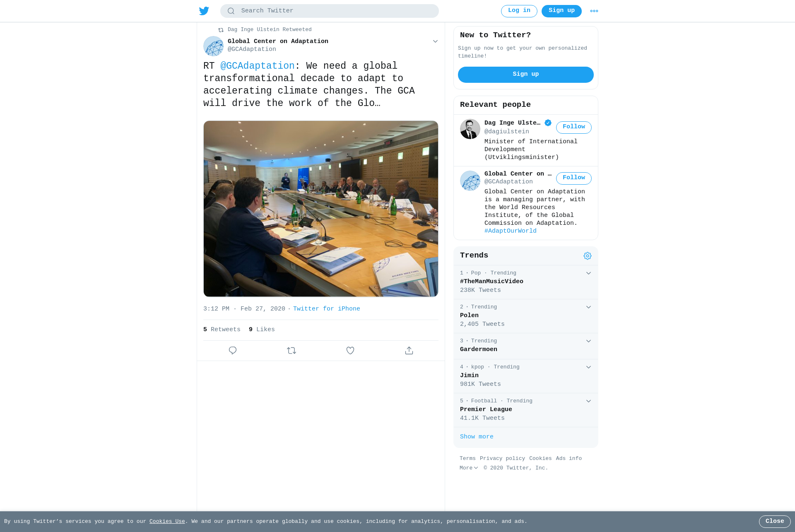Click Dag Inge Ulstein profile picture
This screenshot has width=795, height=532.
click(x=470, y=129)
